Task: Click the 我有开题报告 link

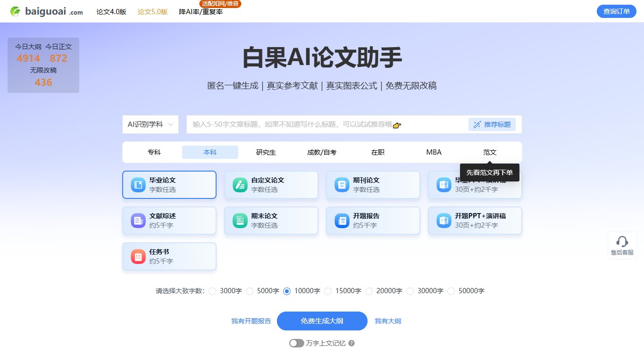Action: coord(251,321)
